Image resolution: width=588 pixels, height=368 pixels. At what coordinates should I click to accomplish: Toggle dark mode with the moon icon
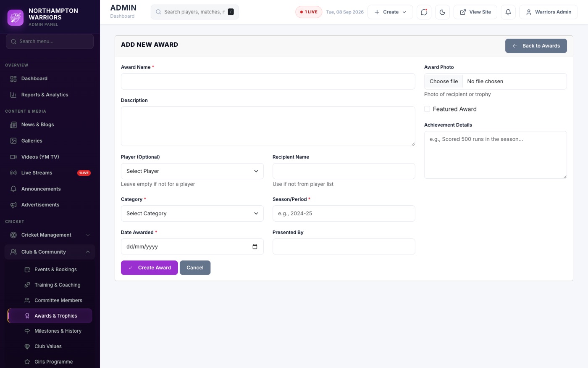[x=443, y=12]
